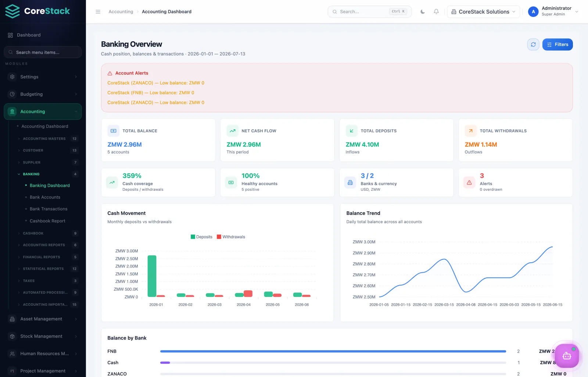Screen dimensions: 588x377
Task: Open notifications with the bell icon
Action: [436, 12]
